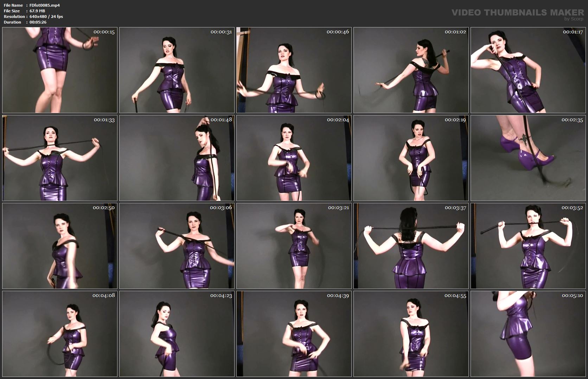Open the 00:01:48 frame thumbnail

tap(177, 158)
